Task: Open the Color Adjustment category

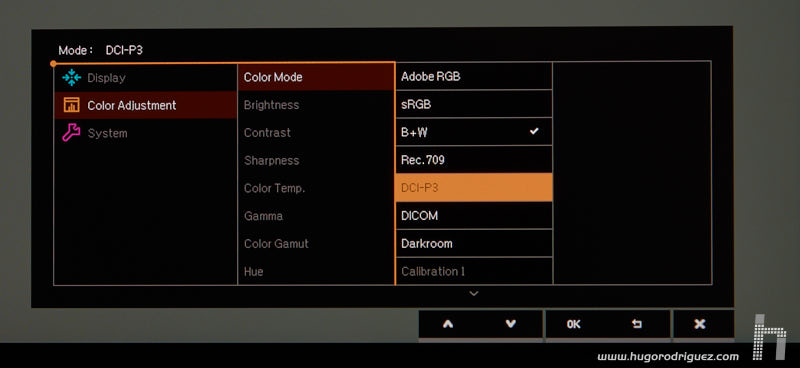Action: 145,105
